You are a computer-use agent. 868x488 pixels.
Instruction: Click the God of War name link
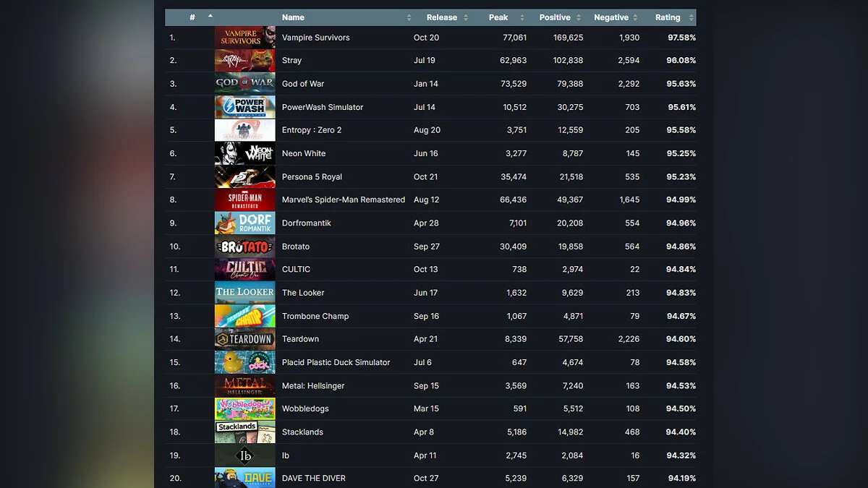point(303,84)
